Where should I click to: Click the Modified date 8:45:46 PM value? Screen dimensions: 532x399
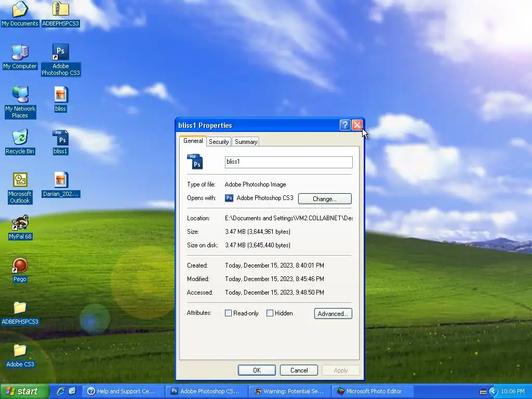tap(274, 279)
